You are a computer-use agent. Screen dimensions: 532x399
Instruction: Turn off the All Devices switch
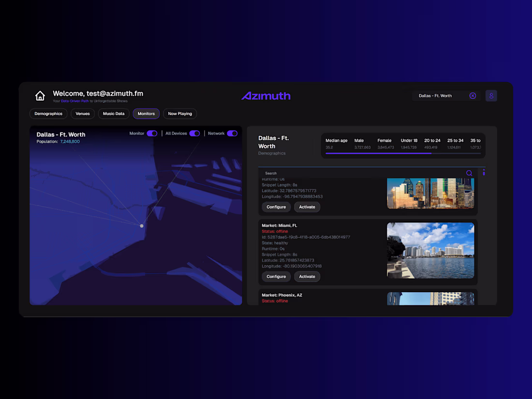pyautogui.click(x=194, y=133)
